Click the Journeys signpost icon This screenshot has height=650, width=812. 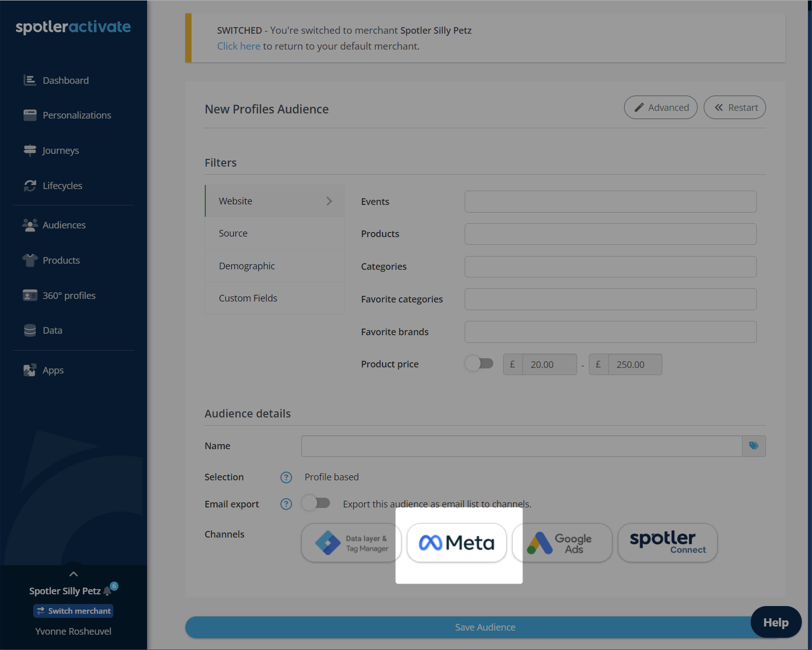pos(30,150)
